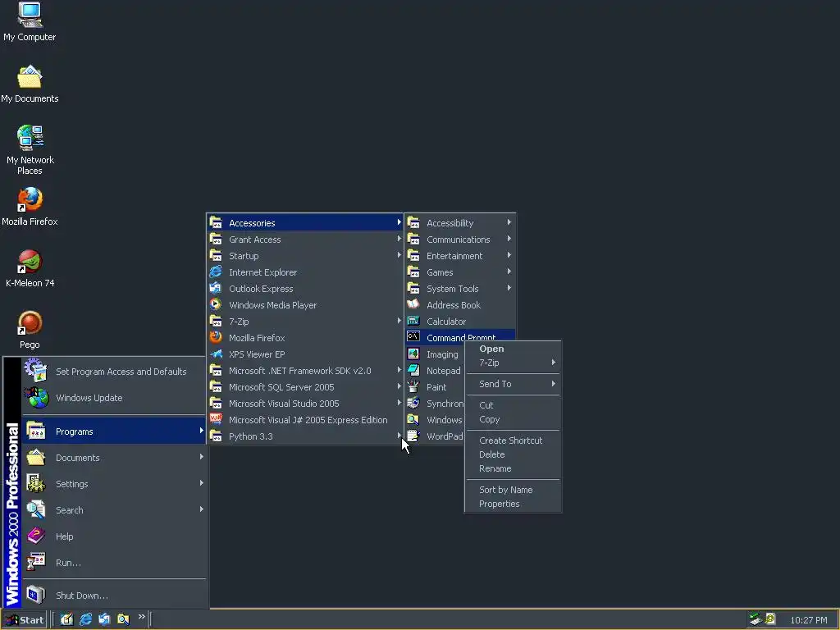Expand the Grant Access submenu
This screenshot has height=630, width=840.
pyautogui.click(x=304, y=240)
